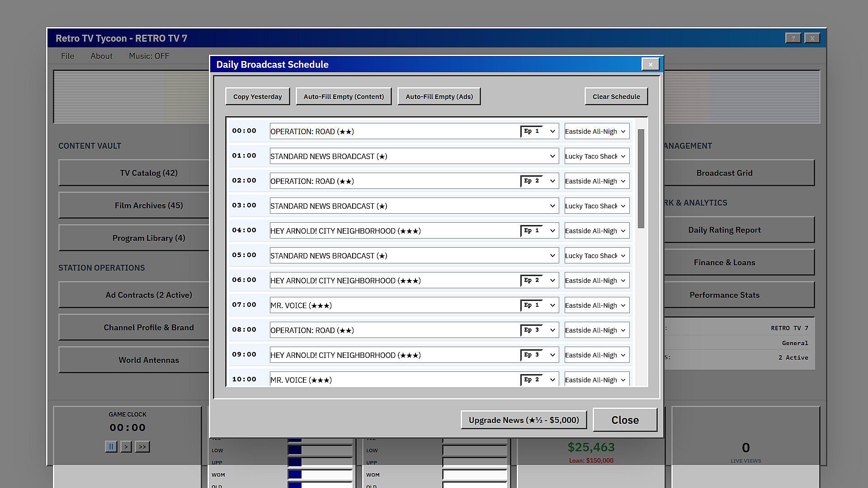Set game clock to normal play speed

click(126, 447)
